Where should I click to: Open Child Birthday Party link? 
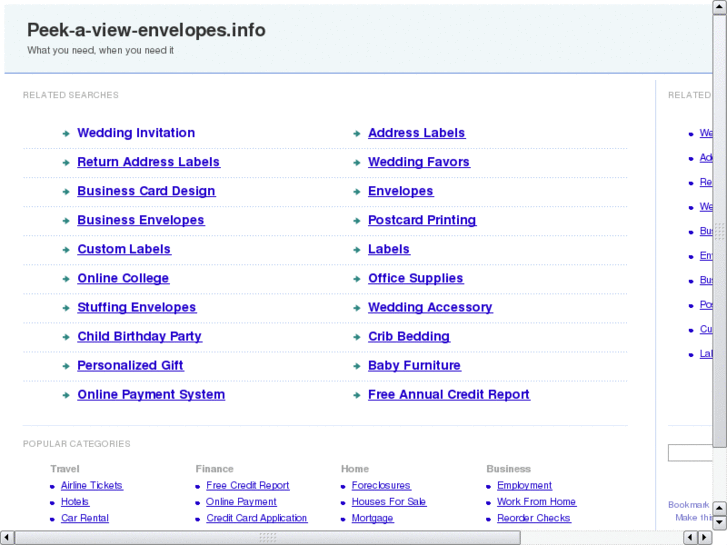(x=139, y=336)
